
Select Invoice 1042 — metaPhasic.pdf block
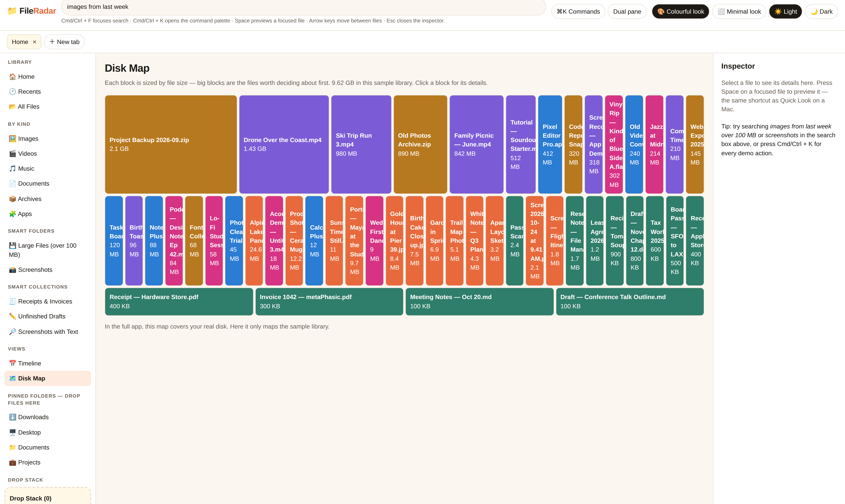tap(329, 301)
